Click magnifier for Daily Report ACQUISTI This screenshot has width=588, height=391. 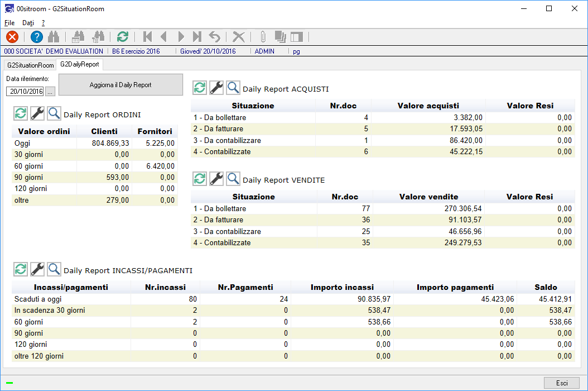tap(233, 88)
